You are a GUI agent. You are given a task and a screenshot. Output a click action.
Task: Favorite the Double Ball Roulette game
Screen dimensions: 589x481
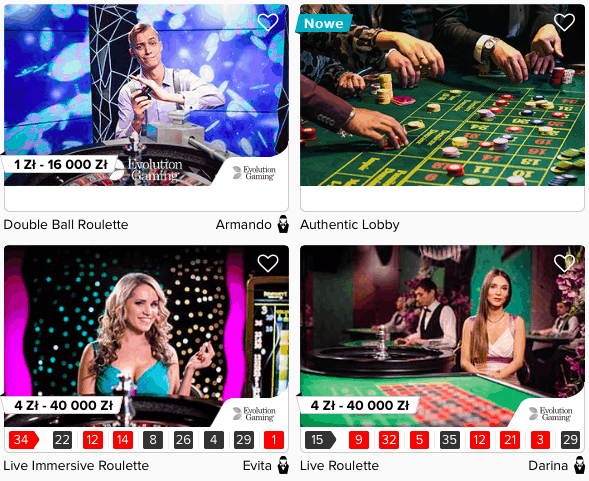[268, 22]
